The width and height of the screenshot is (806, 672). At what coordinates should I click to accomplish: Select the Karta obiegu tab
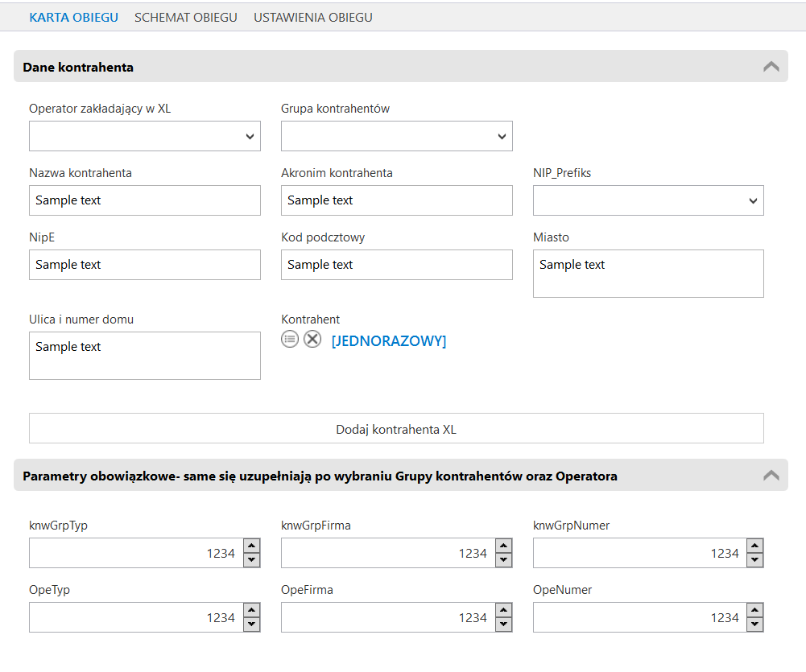[x=73, y=17]
